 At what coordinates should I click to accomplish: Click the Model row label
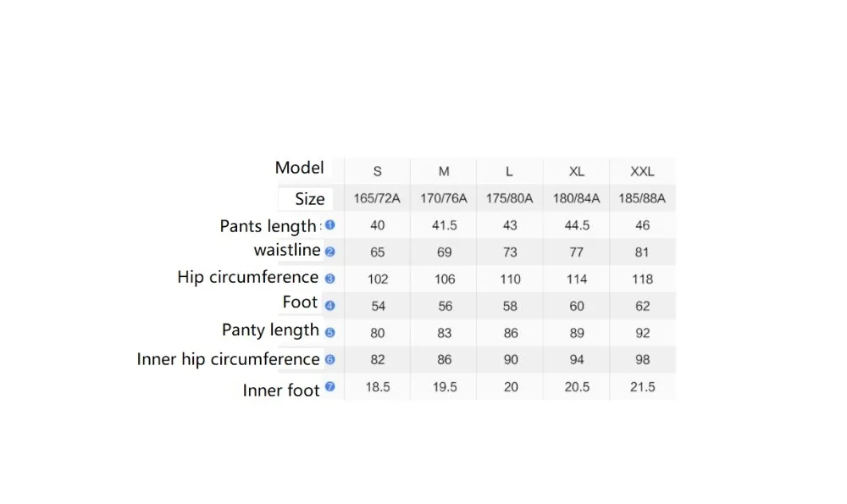point(299,168)
